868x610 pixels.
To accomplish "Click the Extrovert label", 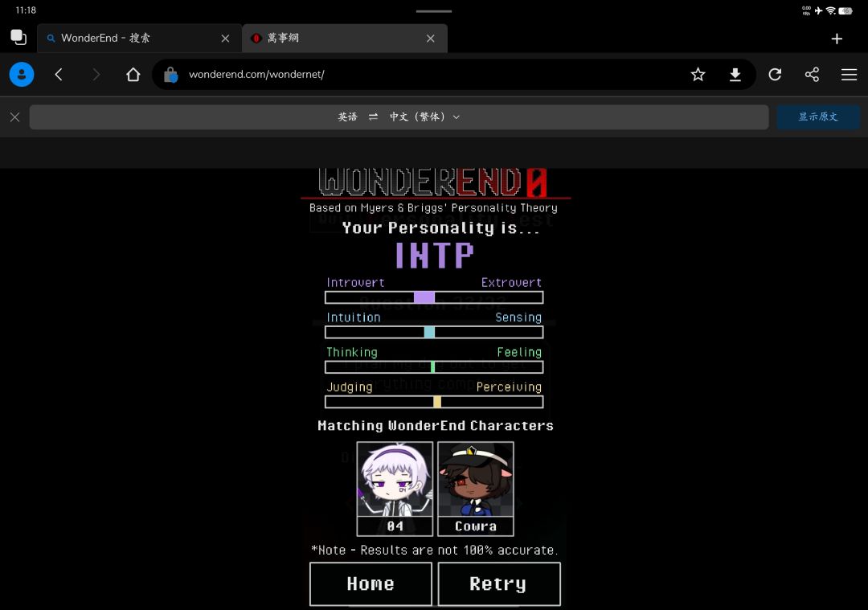I will 511,282.
